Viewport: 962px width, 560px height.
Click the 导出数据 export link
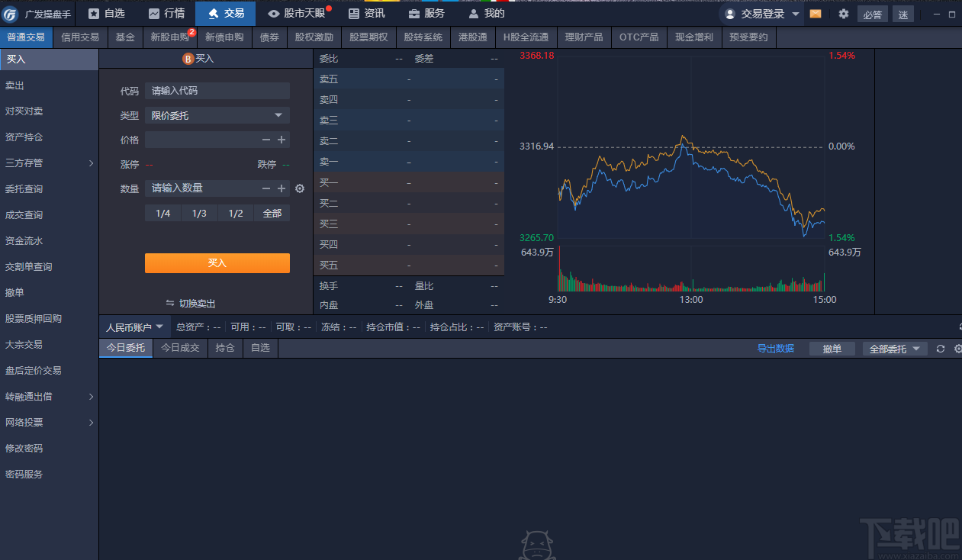776,348
